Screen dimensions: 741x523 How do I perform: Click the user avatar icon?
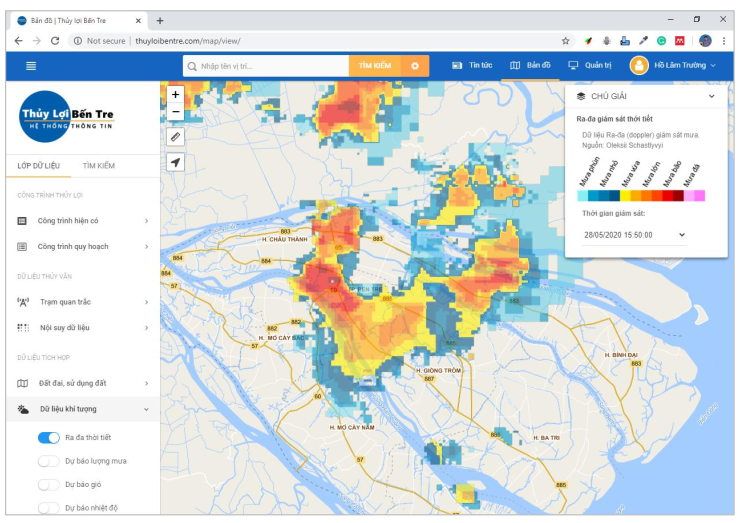pos(638,65)
